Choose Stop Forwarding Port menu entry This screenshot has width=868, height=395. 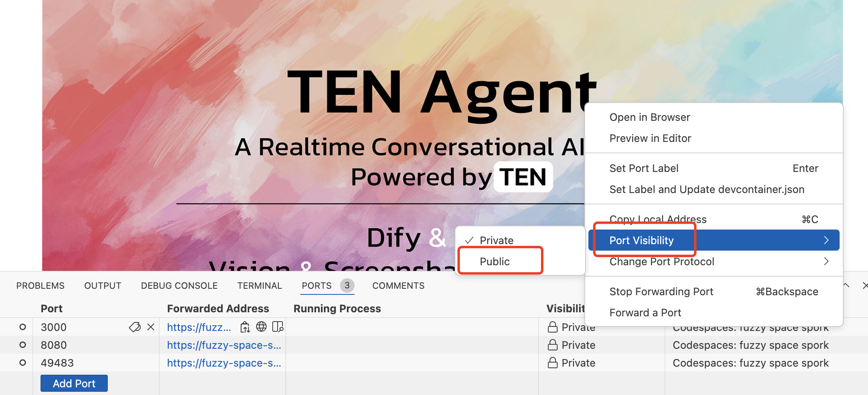pos(714,292)
